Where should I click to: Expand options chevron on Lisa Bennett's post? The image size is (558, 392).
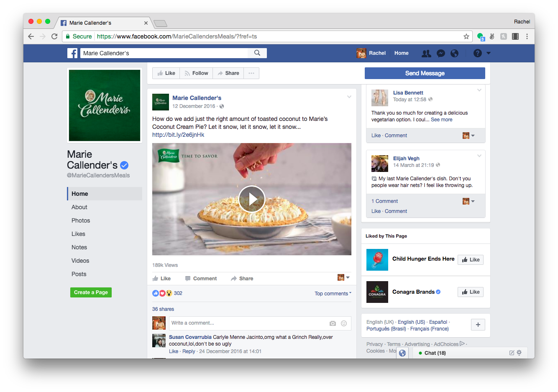tap(479, 90)
